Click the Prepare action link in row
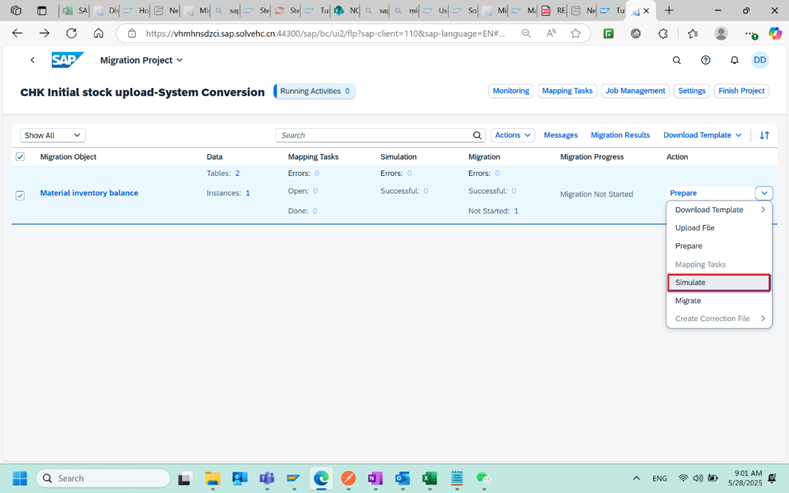789x493 pixels. [683, 193]
